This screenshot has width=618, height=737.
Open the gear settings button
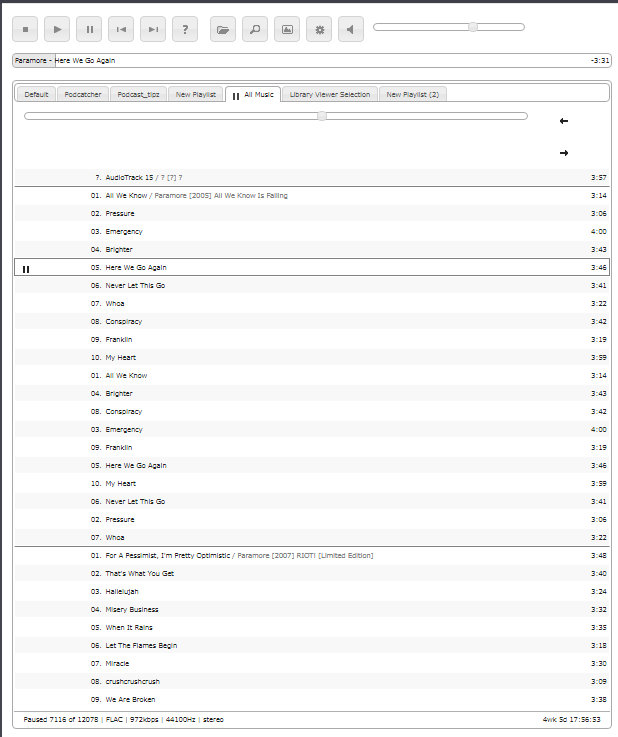pyautogui.click(x=319, y=29)
